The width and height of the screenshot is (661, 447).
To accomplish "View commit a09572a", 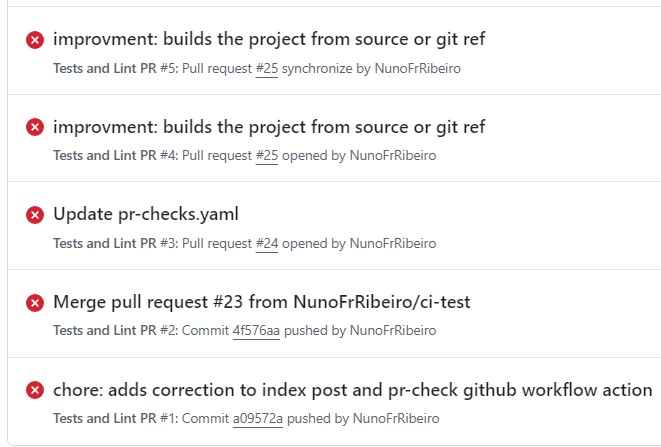I will point(258,418).
